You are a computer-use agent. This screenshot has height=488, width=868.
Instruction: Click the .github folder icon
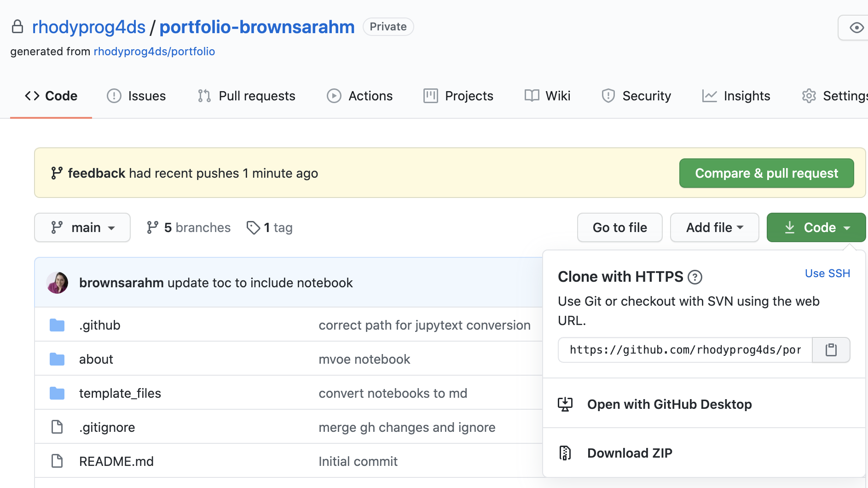coord(57,325)
